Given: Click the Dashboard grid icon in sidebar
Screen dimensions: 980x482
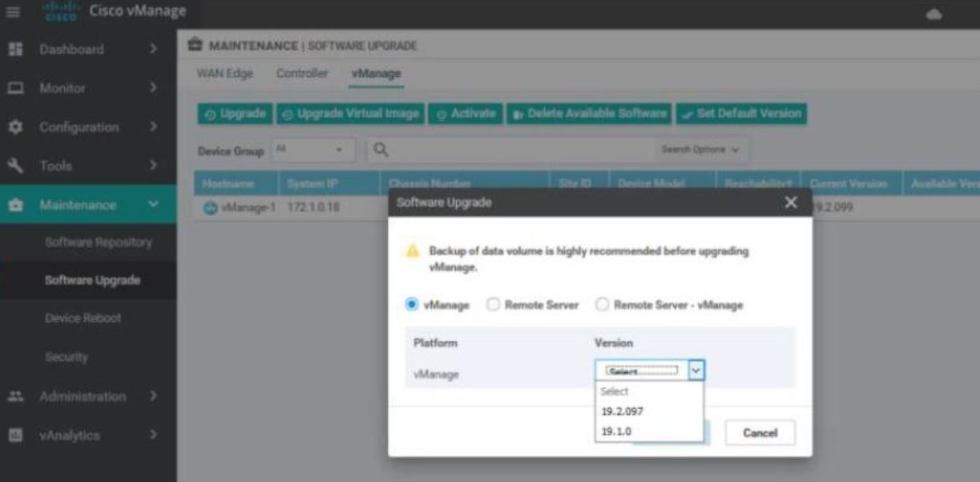Looking at the screenshot, I should point(13,50).
